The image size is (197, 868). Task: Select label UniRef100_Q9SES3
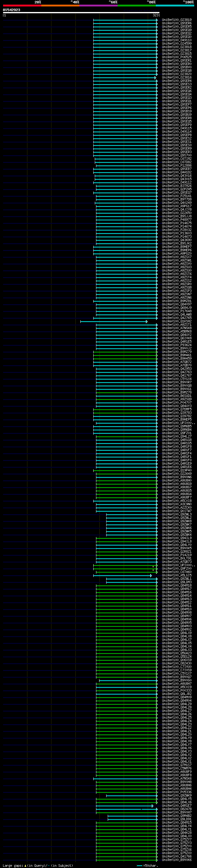point(177,84)
